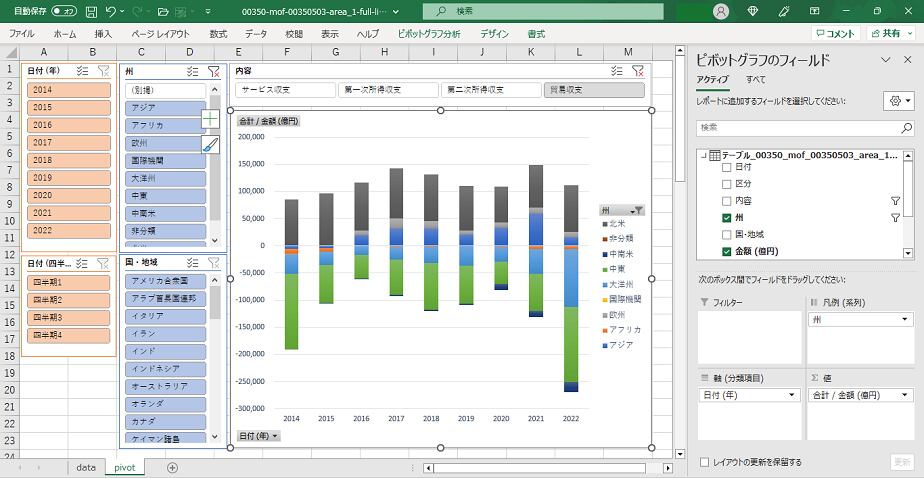Clear the filter on the 州 slicer

(213, 72)
